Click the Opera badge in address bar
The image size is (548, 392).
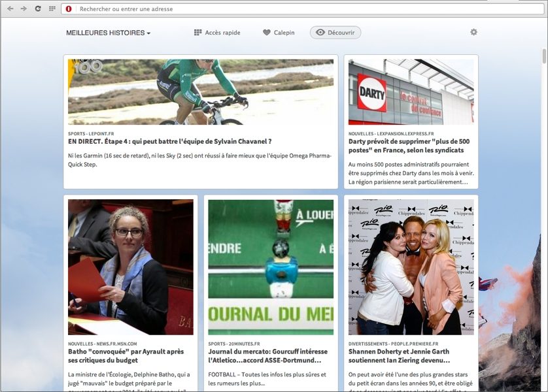pos(69,9)
